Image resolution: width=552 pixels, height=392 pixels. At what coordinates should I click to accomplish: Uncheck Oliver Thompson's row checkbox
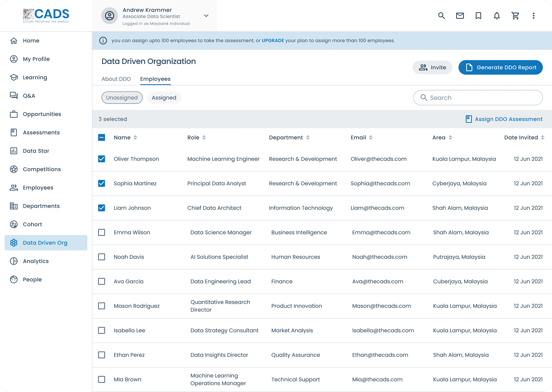tap(102, 159)
